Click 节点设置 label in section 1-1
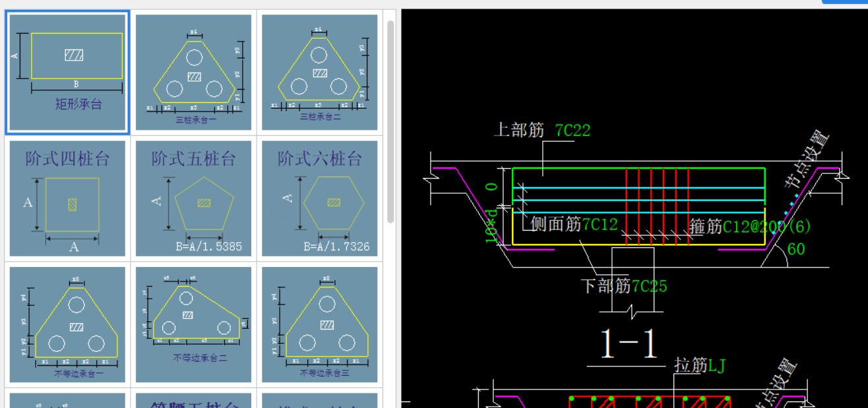The width and height of the screenshot is (868, 408). tap(806, 160)
